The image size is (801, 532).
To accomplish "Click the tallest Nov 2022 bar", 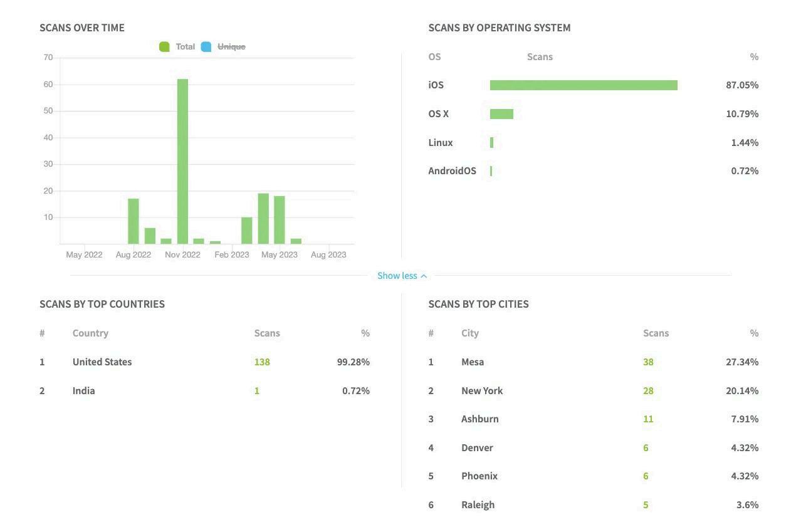I will coord(182,162).
